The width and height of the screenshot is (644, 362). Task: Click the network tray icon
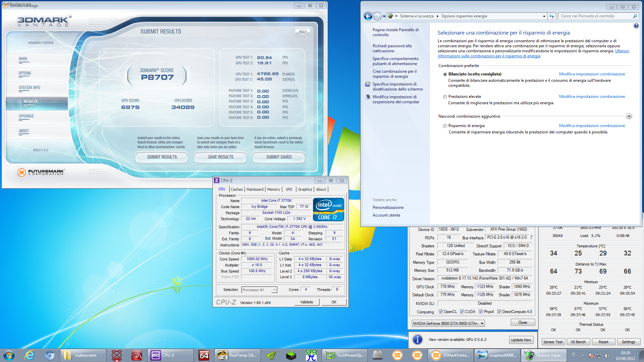[599, 356]
